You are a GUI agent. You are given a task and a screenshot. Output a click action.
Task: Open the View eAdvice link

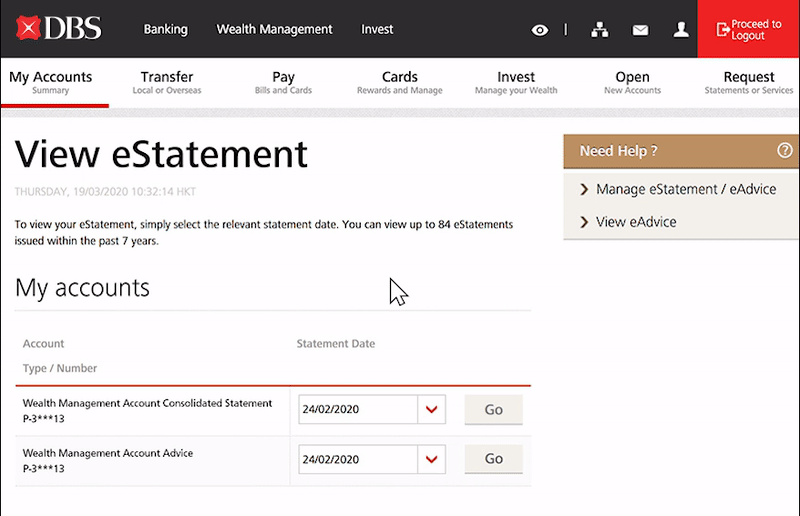[x=636, y=222]
